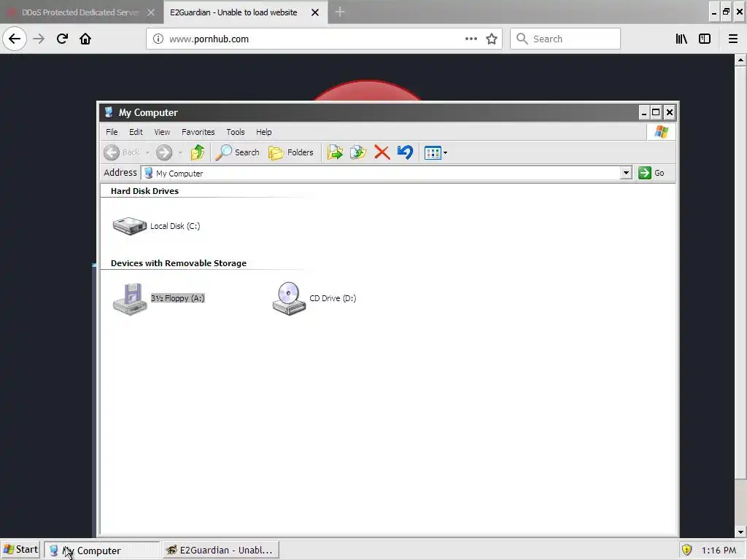Image resolution: width=747 pixels, height=560 pixels.
Task: Close the E2Guardian tab
Action: (315, 12)
